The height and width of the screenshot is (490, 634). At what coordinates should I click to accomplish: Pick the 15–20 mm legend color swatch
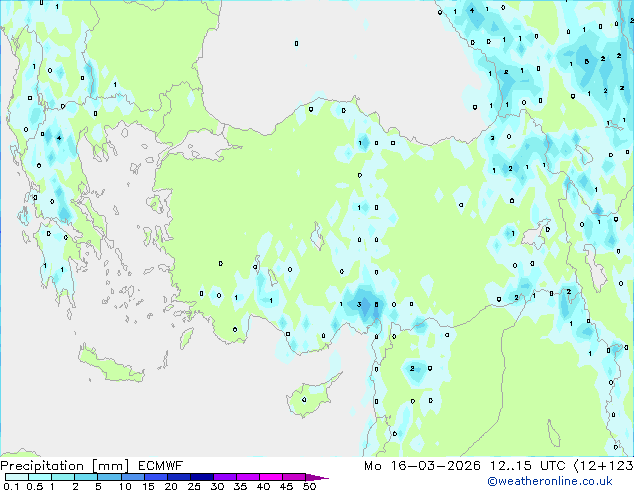tap(156, 477)
